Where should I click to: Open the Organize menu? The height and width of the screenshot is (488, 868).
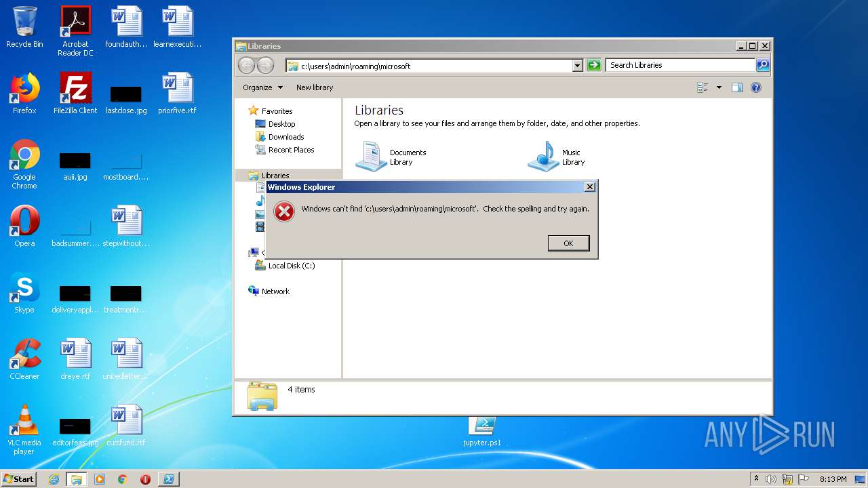(263, 87)
